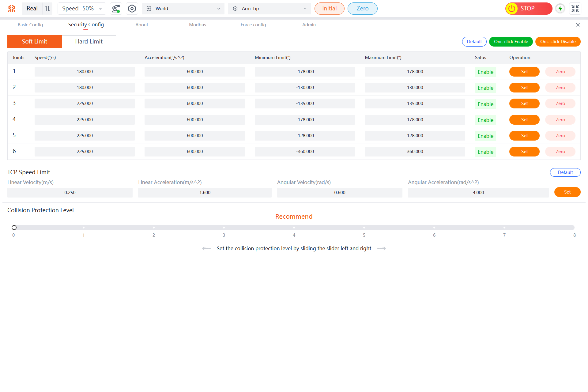Toggle joint 4 Enable status
This screenshot has height=392, width=588.
485,120
